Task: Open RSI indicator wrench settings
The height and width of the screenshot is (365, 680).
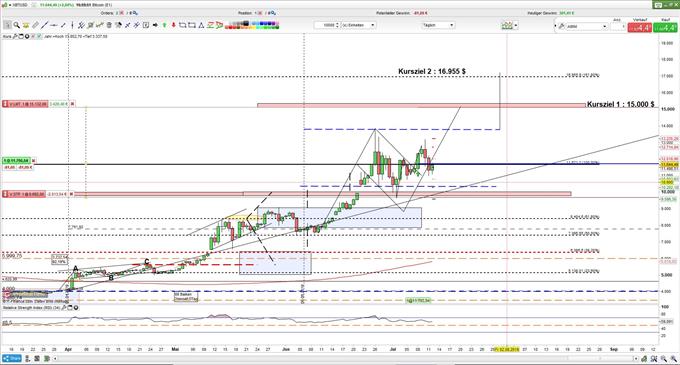Action: [64, 308]
